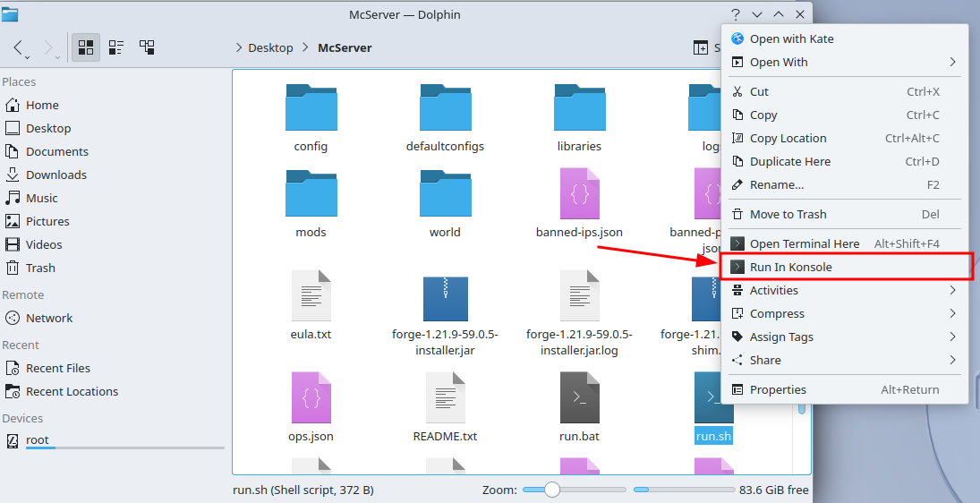Switch to Compact view mode
Viewport: 980px width, 503px height.
pos(116,47)
